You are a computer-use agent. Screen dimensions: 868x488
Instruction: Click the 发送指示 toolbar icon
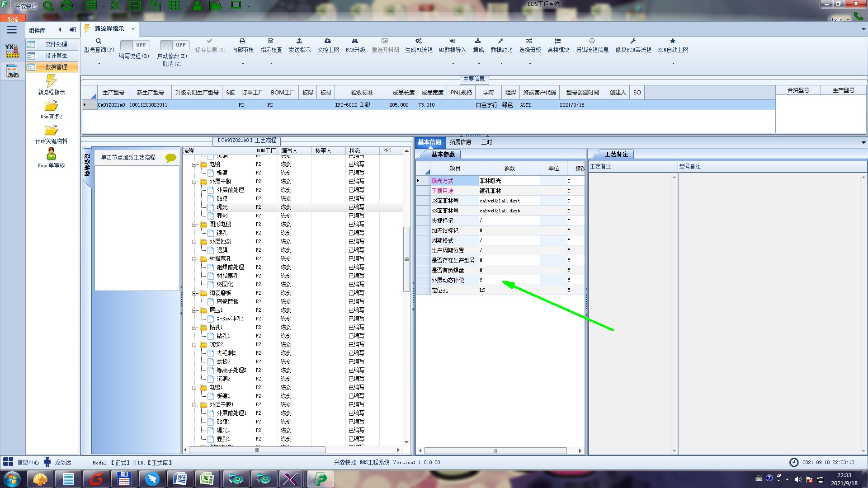(299, 41)
